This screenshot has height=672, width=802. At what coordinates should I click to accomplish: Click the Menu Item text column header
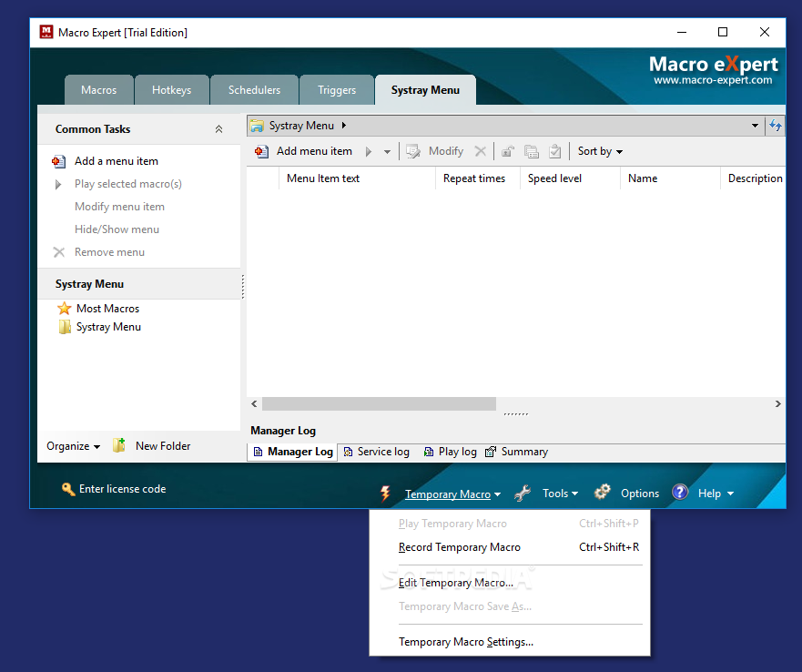click(x=357, y=178)
